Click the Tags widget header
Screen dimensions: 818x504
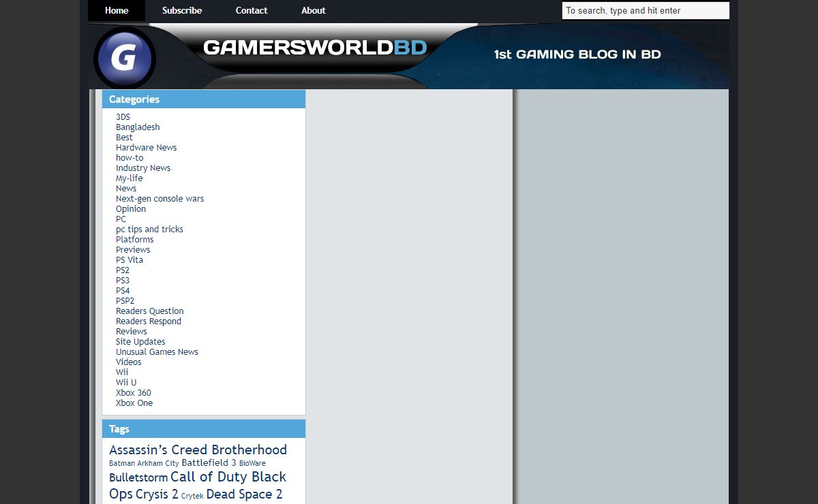tap(204, 429)
